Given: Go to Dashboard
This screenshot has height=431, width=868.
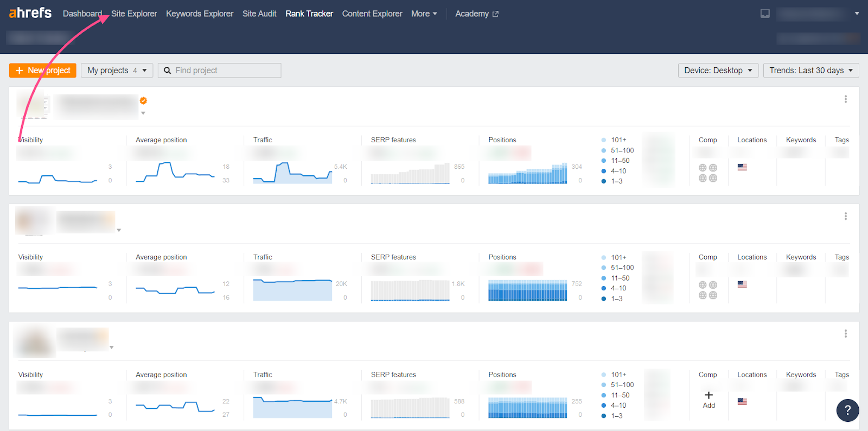Looking at the screenshot, I should coord(82,14).
